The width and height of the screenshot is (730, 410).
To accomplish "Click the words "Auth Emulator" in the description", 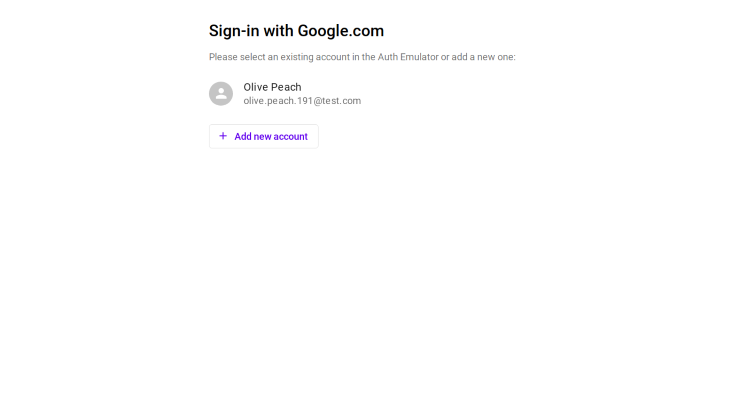I will tap(407, 57).
